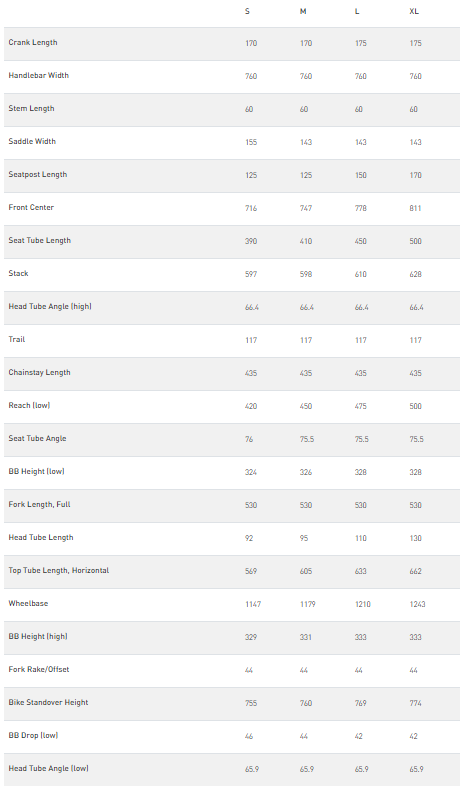Click the BB Drop (low) row label
This screenshot has width=464, height=789.
pos(33,736)
